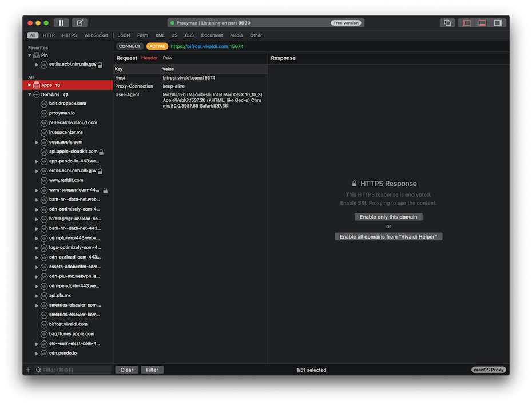Filter by Media content type
532x405 pixels.
pos(236,35)
